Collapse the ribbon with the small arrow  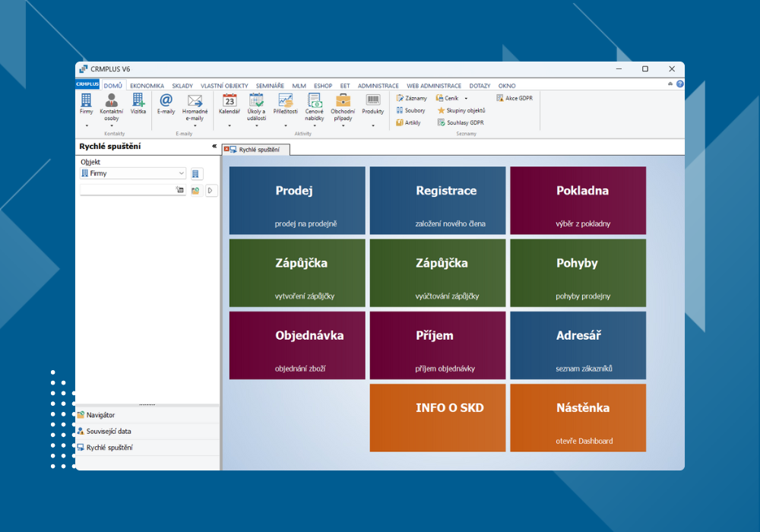(x=670, y=84)
